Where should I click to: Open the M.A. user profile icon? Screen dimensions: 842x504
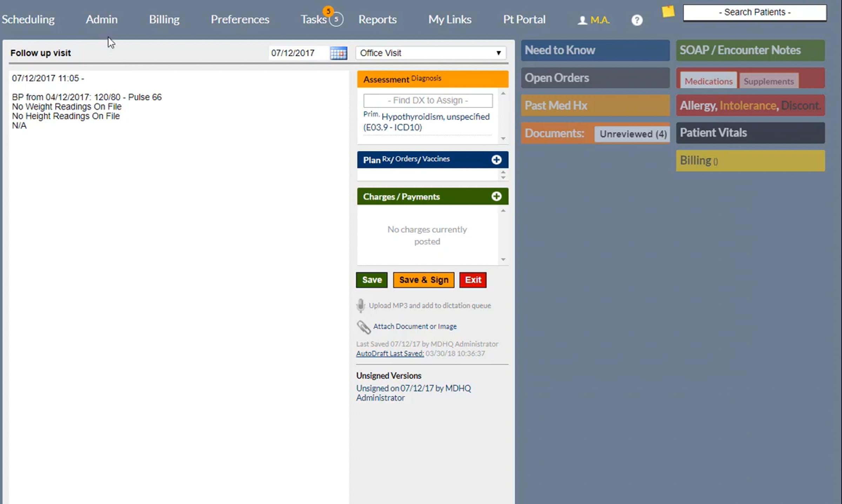point(582,20)
